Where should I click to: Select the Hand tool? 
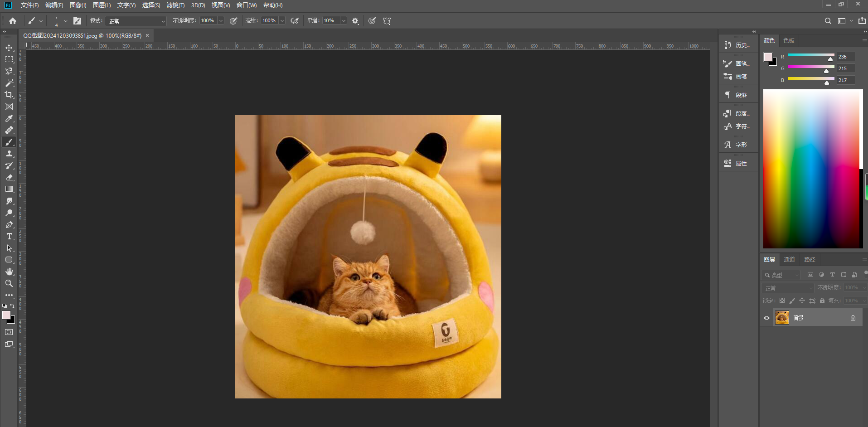tap(9, 272)
